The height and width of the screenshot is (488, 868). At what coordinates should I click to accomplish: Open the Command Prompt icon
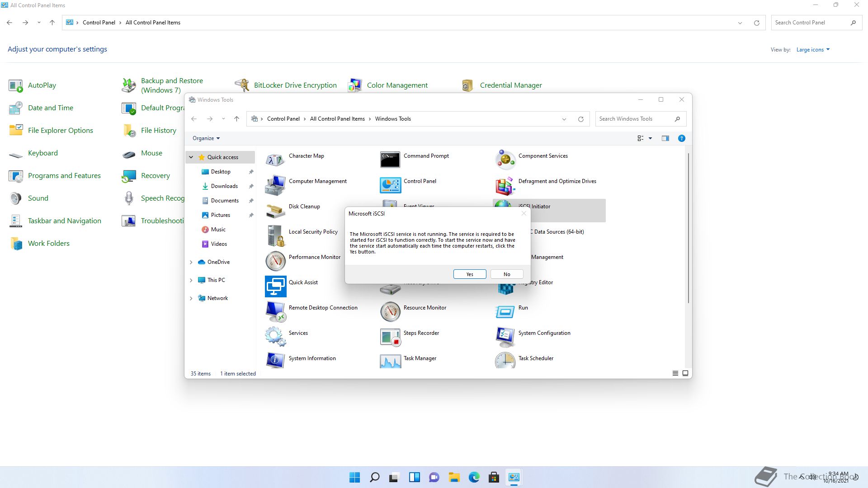coord(390,160)
